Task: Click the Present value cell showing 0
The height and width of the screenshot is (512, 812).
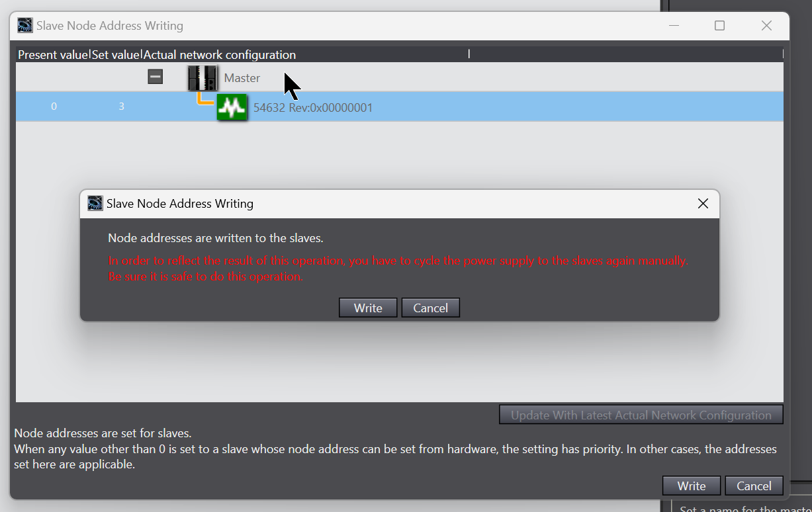Action: [x=54, y=107]
